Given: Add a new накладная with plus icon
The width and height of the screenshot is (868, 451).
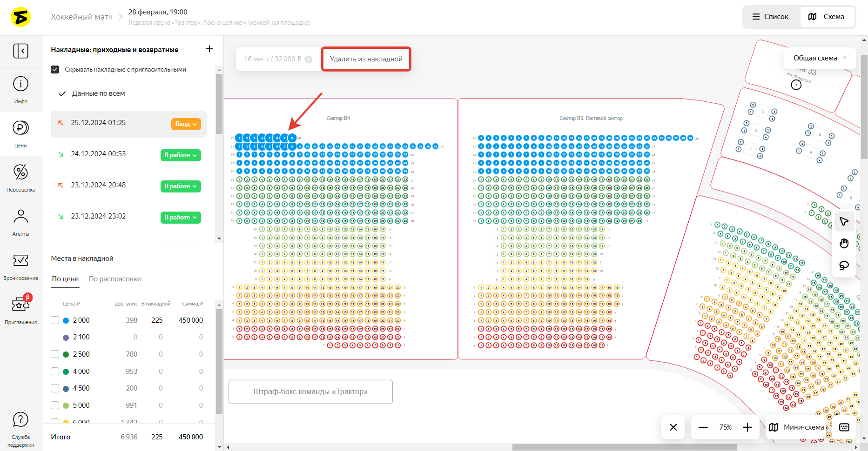Looking at the screenshot, I should pyautogui.click(x=209, y=49).
